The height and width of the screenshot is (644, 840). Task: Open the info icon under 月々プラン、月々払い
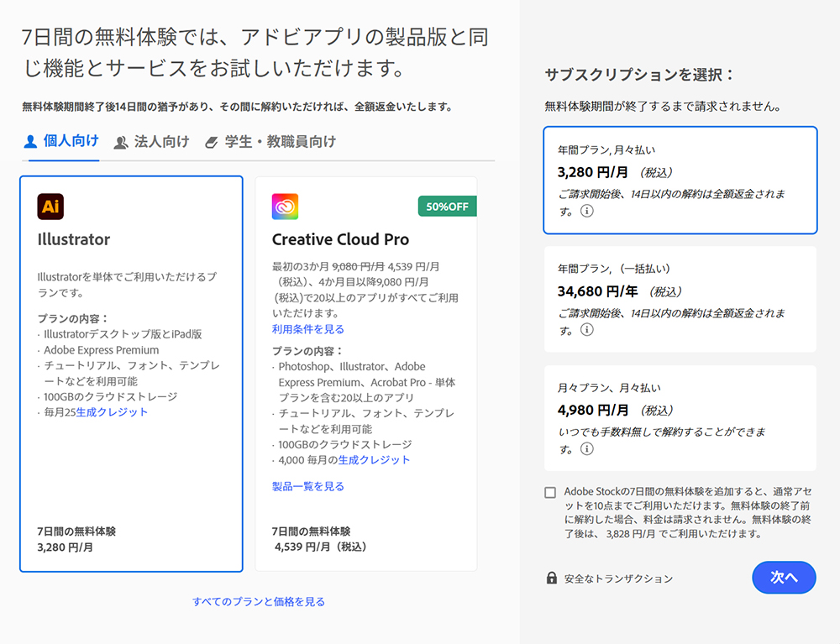pyautogui.click(x=588, y=449)
